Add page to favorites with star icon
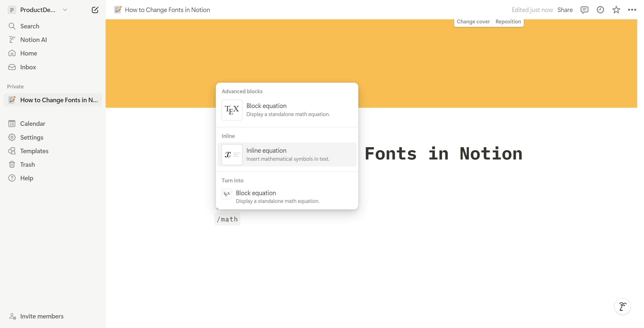Viewport: 644px width, 328px height. (x=616, y=10)
